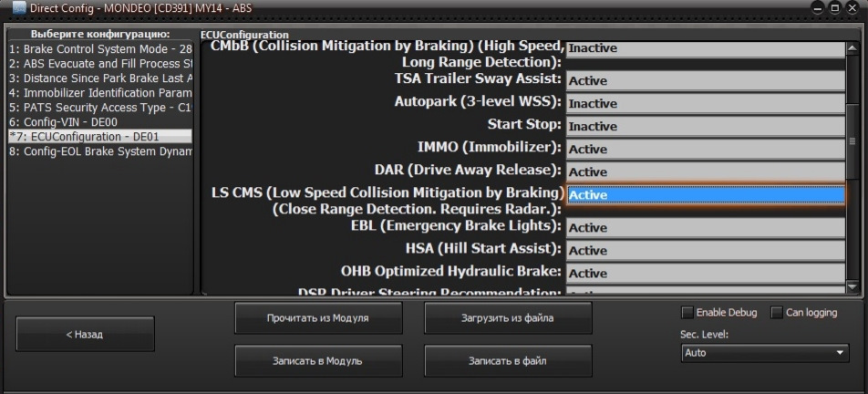868x394 pixels.
Task: Select Config-EOL Brake System Dynam entry
Action: pyautogui.click(x=100, y=151)
